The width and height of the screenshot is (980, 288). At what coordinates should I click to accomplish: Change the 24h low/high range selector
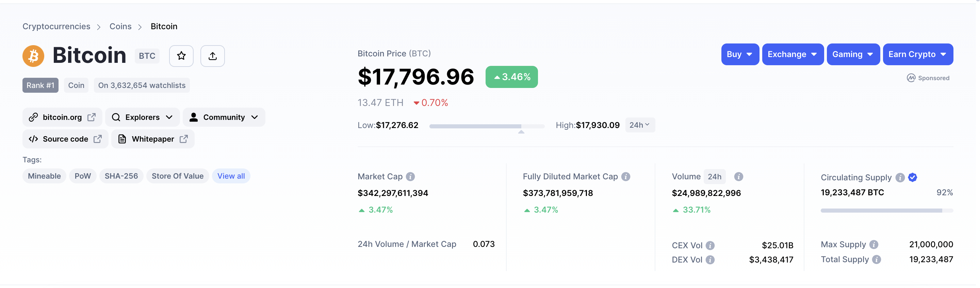[639, 125]
